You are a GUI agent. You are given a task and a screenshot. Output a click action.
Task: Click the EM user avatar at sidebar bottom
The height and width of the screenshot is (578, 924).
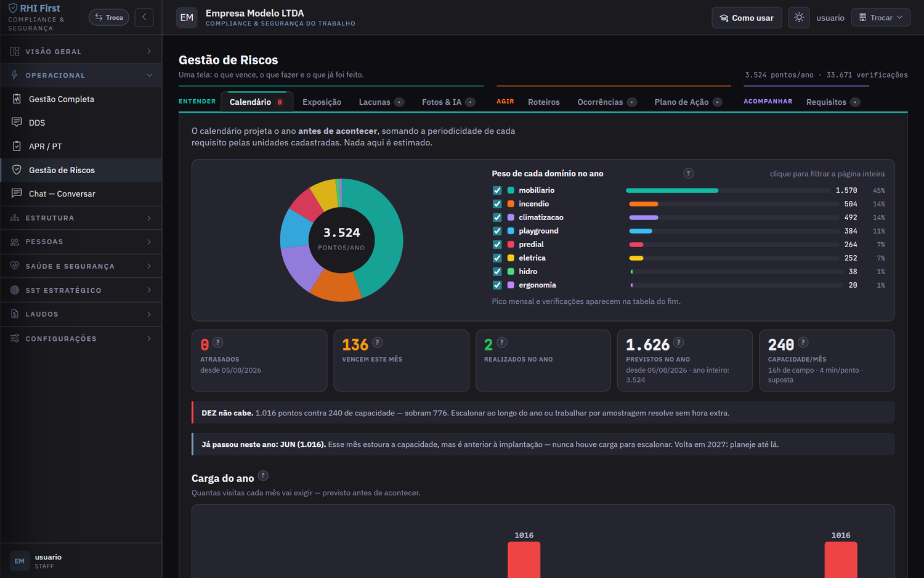click(x=20, y=561)
